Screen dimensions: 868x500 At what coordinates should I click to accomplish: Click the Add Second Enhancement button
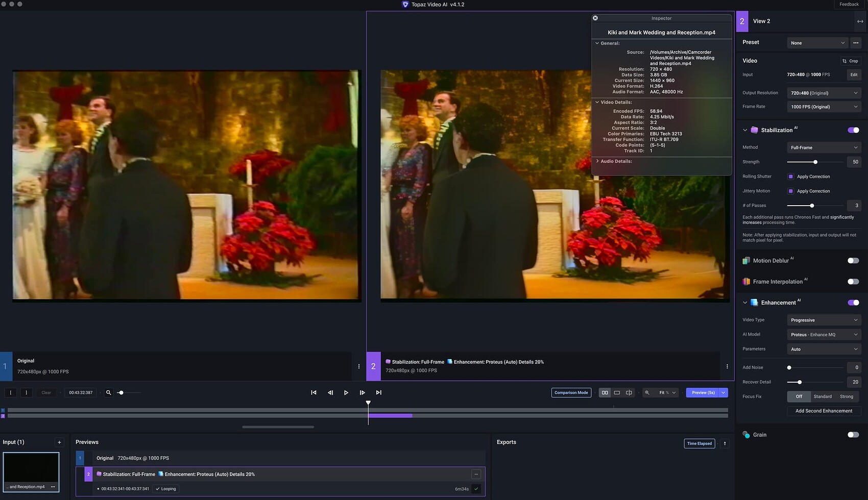(824, 411)
